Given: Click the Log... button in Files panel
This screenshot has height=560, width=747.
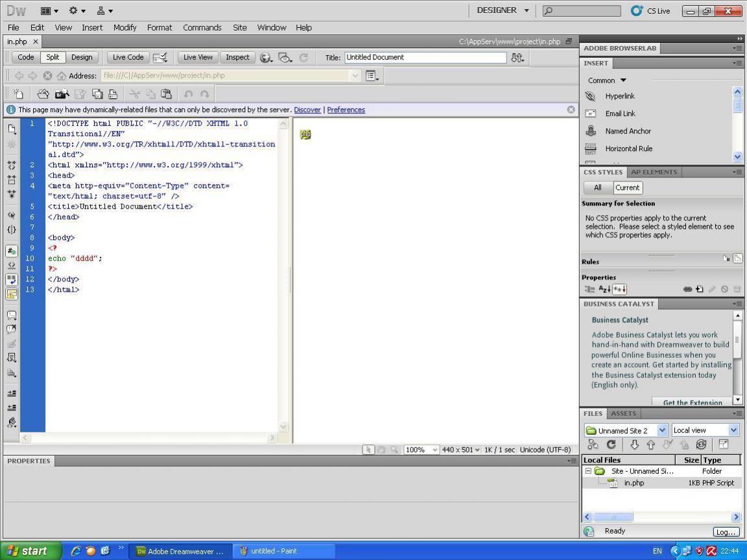Looking at the screenshot, I should (726, 532).
